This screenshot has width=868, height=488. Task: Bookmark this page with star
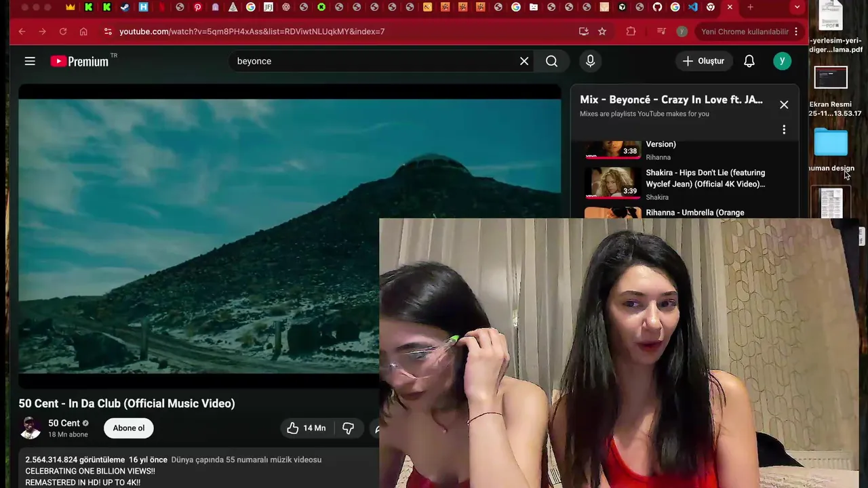(602, 31)
